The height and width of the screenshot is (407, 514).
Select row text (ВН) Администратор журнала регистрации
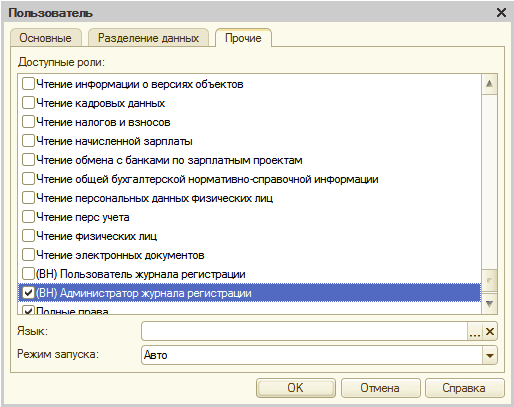(x=143, y=293)
